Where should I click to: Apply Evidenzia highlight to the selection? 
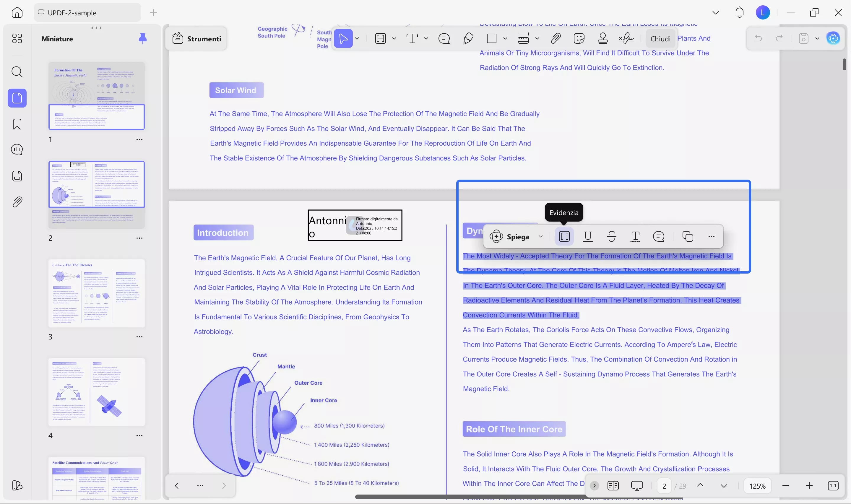point(564,236)
